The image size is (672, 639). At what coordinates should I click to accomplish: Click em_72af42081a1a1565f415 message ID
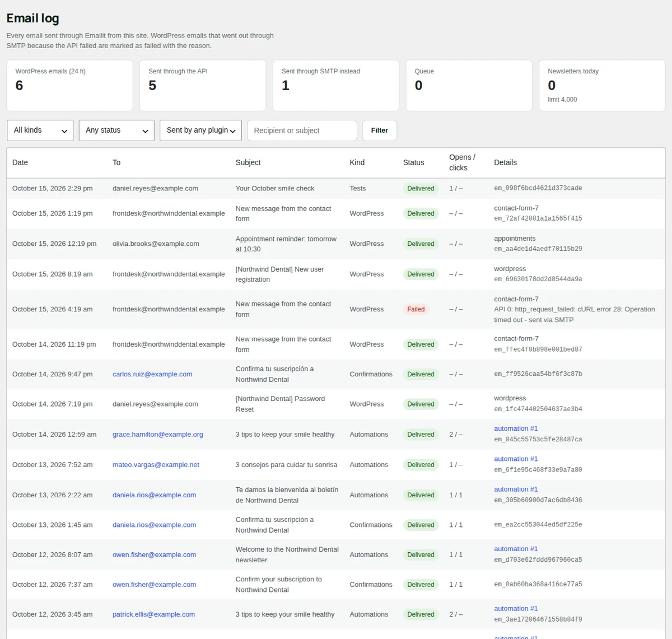(538, 218)
